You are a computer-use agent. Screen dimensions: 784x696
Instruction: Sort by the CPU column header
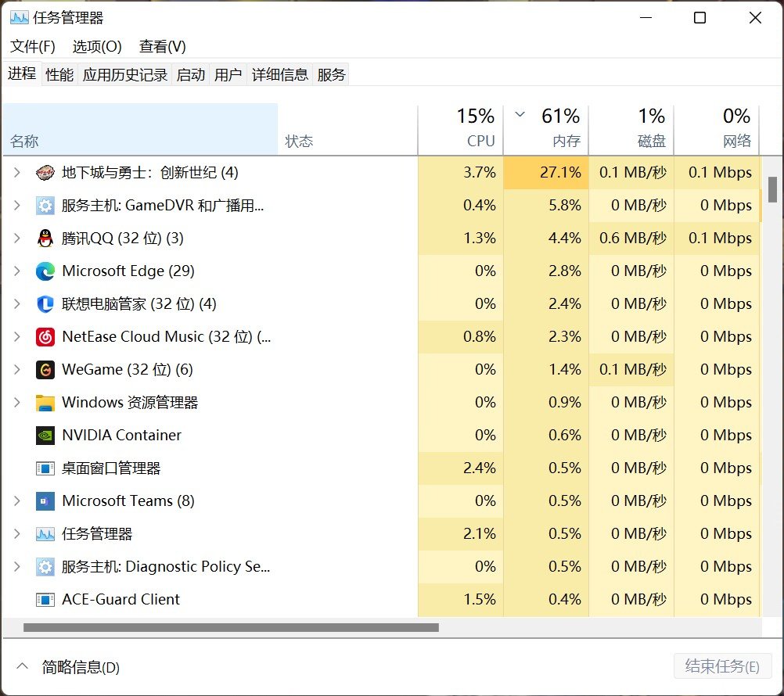coord(461,129)
